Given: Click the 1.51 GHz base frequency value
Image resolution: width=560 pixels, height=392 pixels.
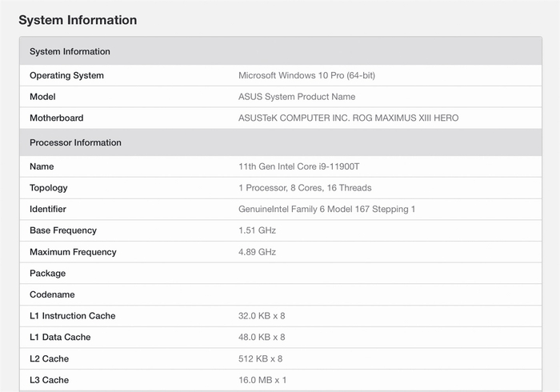Looking at the screenshot, I should pyautogui.click(x=257, y=230).
